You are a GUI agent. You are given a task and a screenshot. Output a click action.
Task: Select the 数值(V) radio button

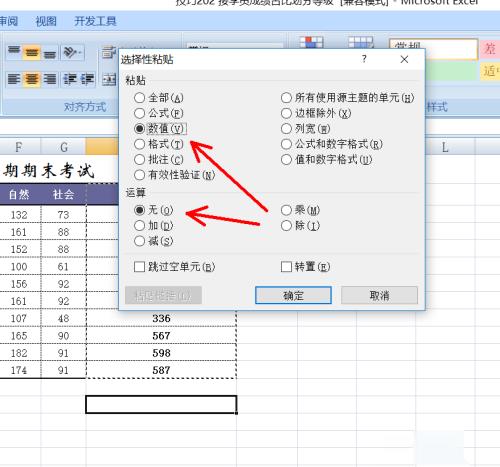pos(160,129)
